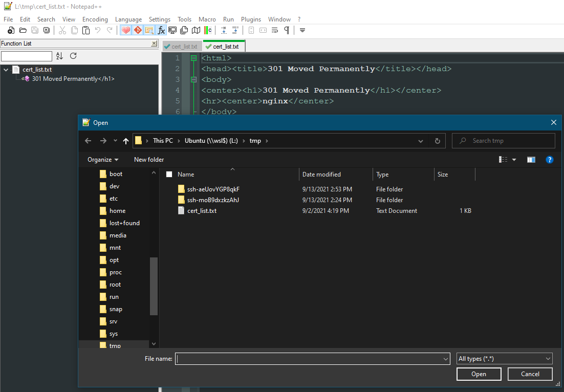Open the File menu
Viewport: 564px width, 392px height.
8,19
